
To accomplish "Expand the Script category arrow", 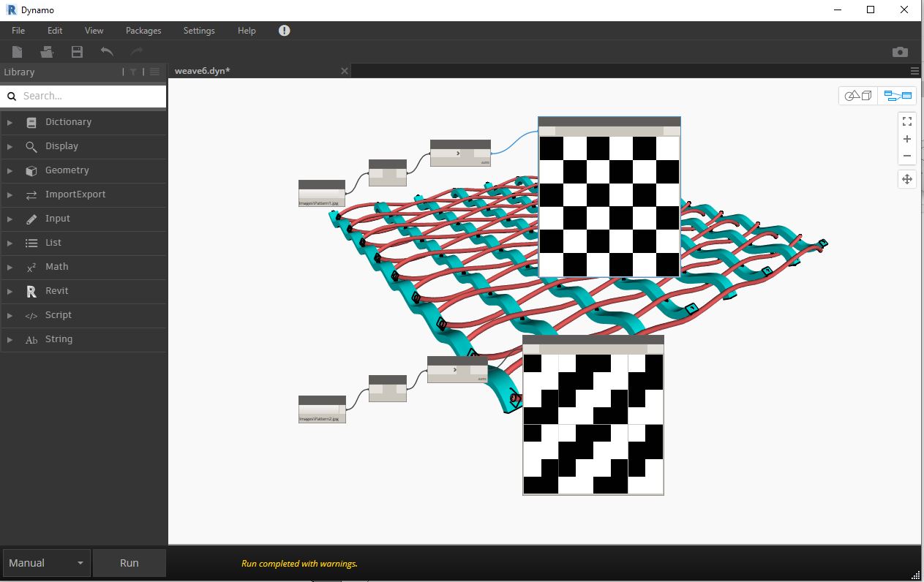I will [x=10, y=316].
